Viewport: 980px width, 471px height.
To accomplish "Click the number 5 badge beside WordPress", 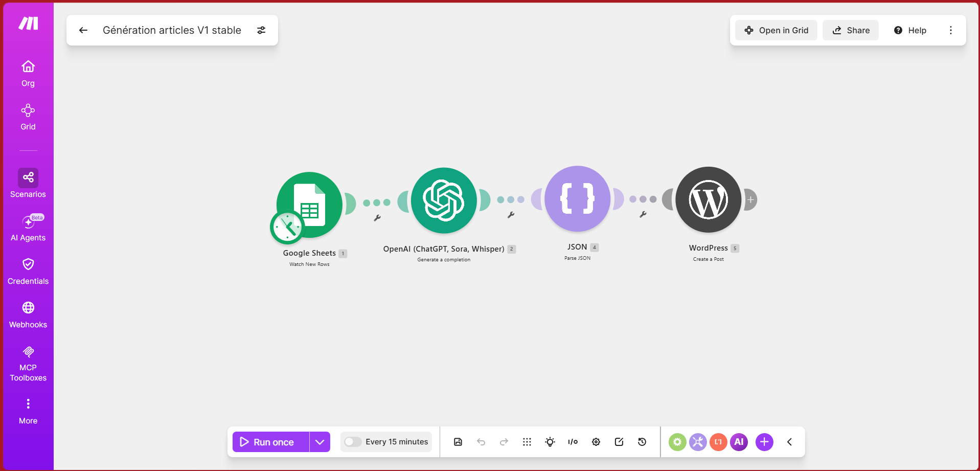I will point(735,249).
